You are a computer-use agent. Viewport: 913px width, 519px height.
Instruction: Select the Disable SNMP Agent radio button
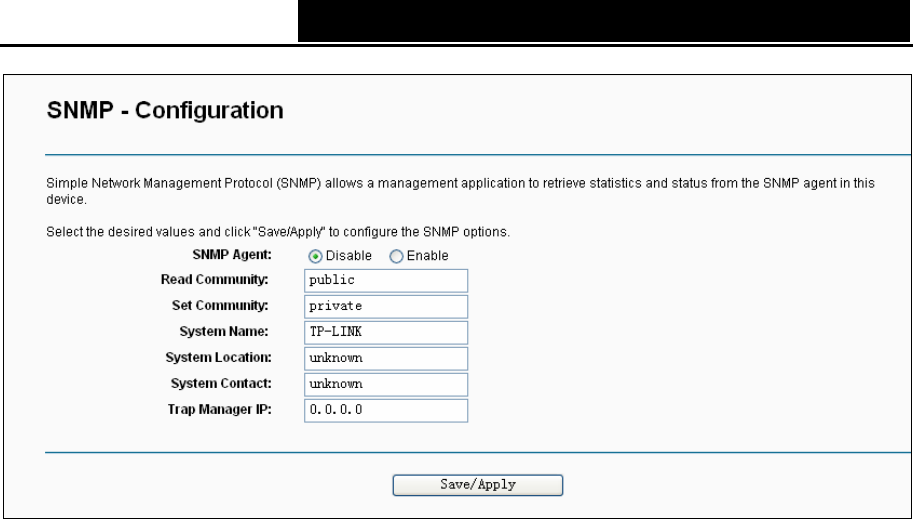(x=316, y=256)
